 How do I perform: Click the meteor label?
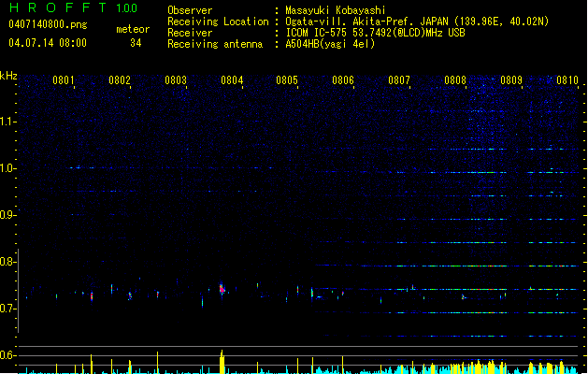[133, 29]
